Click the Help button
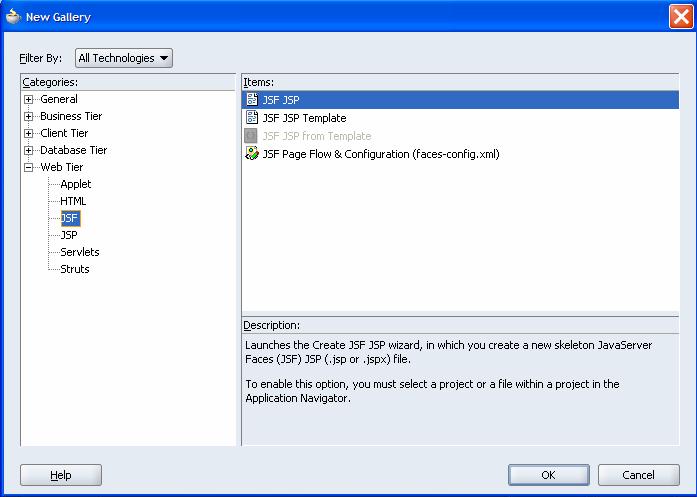 61,475
